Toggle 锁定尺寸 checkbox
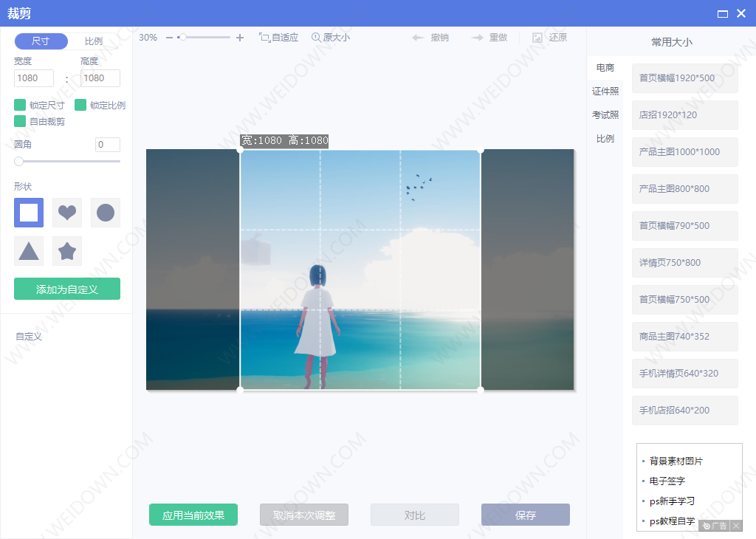 (x=20, y=105)
